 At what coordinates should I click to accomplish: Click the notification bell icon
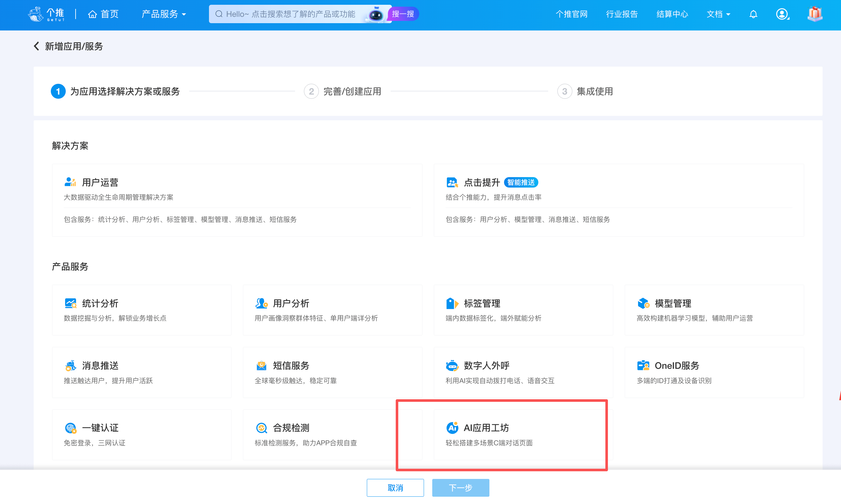(x=753, y=14)
